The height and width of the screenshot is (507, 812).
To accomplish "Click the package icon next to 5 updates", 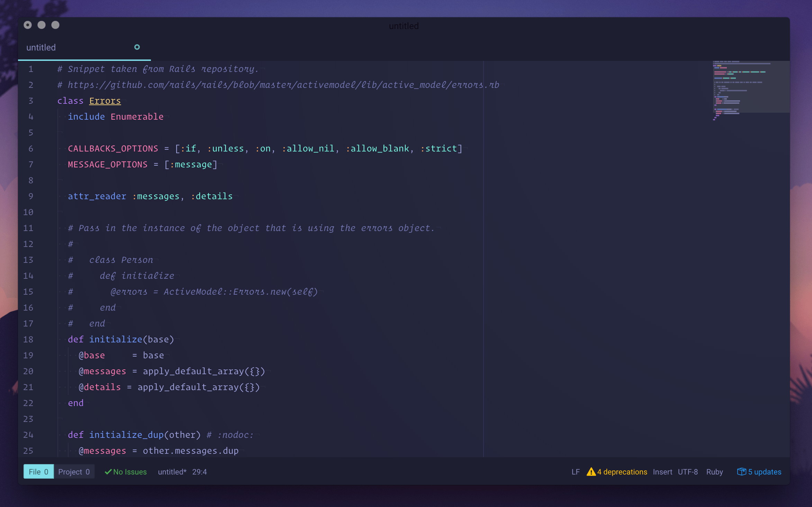I will pyautogui.click(x=742, y=471).
